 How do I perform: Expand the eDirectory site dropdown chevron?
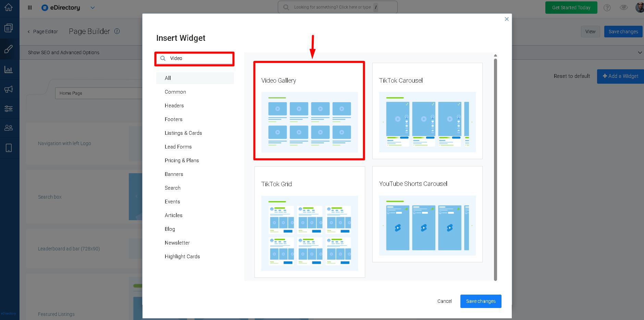[x=92, y=8]
